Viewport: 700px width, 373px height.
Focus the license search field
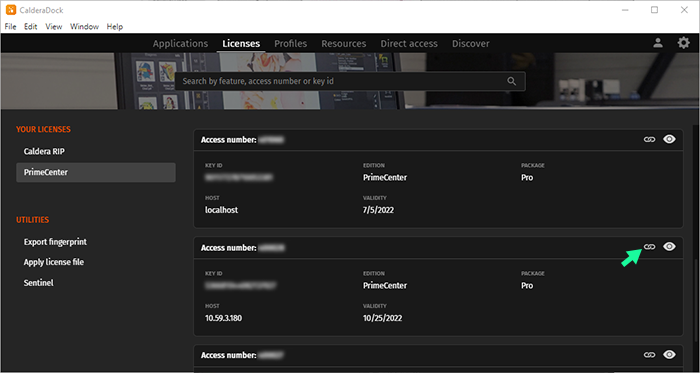coord(350,81)
